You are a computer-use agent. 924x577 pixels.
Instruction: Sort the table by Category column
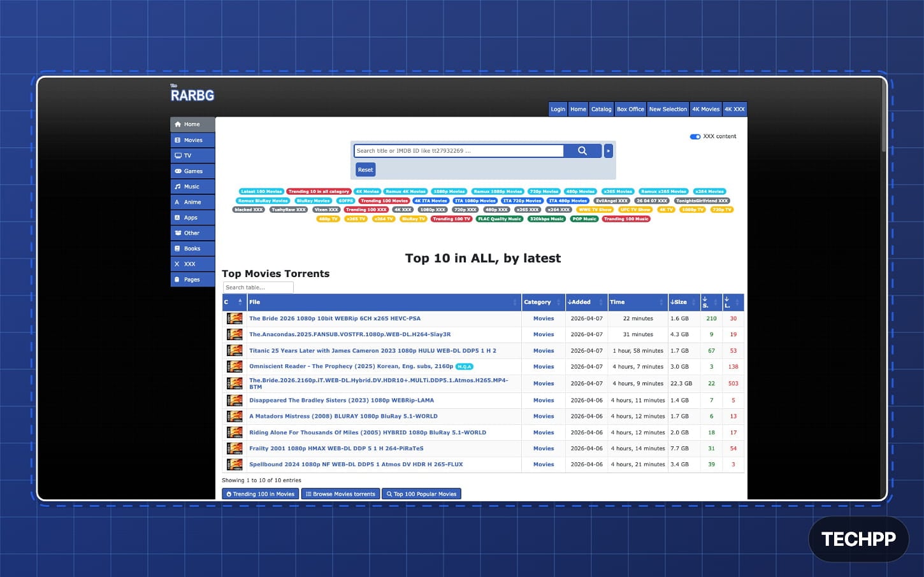point(543,302)
